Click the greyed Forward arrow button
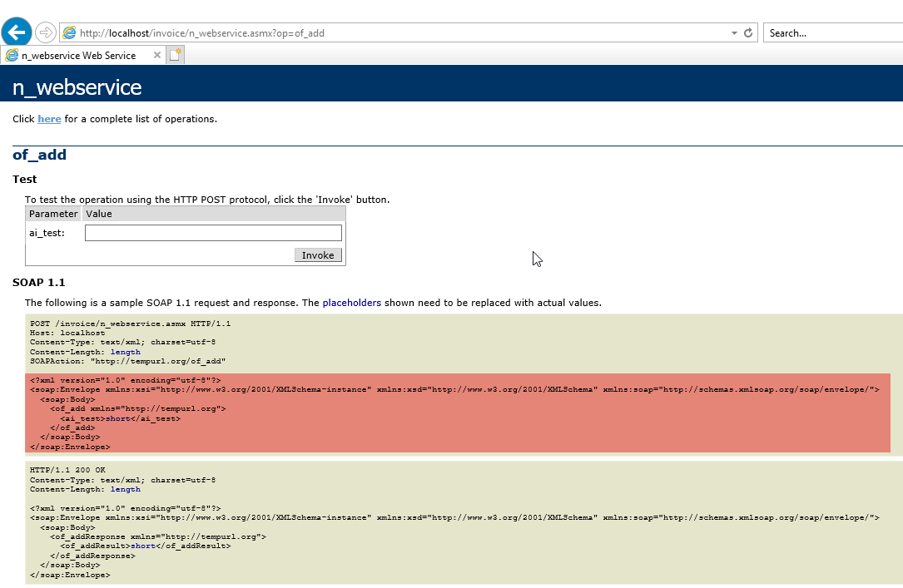The image size is (903, 588). click(x=46, y=32)
